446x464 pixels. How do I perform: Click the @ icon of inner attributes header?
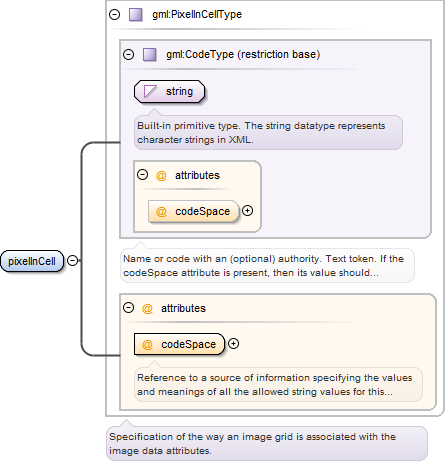pos(161,175)
